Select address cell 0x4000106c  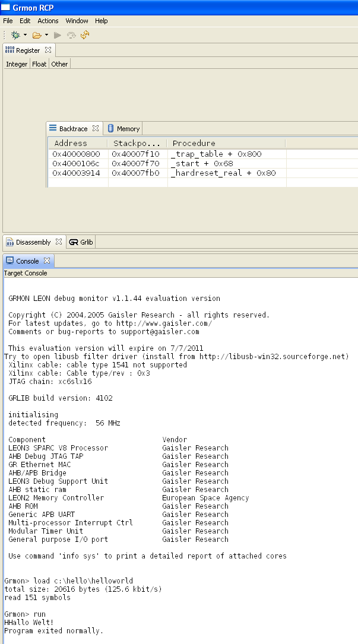(x=77, y=163)
